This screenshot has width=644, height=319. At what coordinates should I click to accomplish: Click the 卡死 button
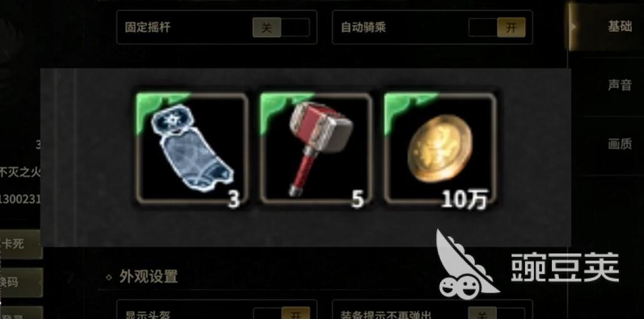pyautogui.click(x=21, y=244)
